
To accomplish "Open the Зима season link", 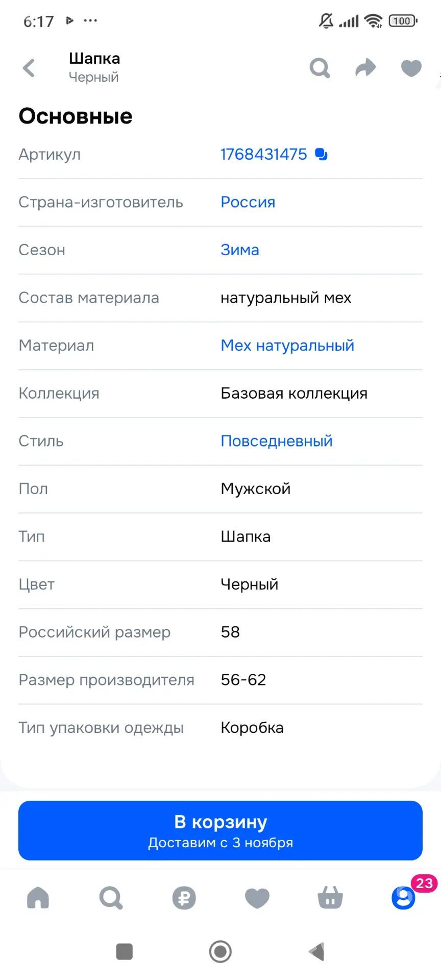I will [239, 250].
